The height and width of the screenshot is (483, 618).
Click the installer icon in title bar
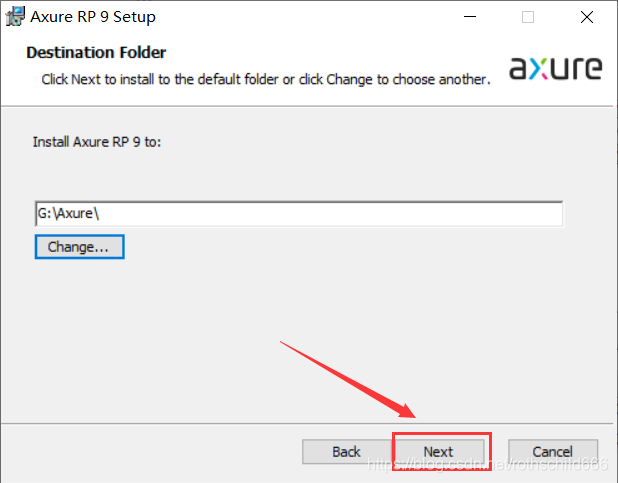[x=14, y=16]
